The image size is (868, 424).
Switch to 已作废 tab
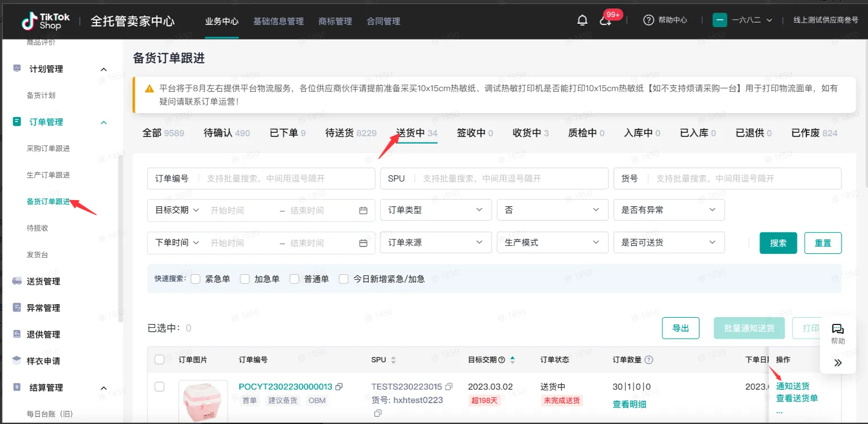[814, 133]
